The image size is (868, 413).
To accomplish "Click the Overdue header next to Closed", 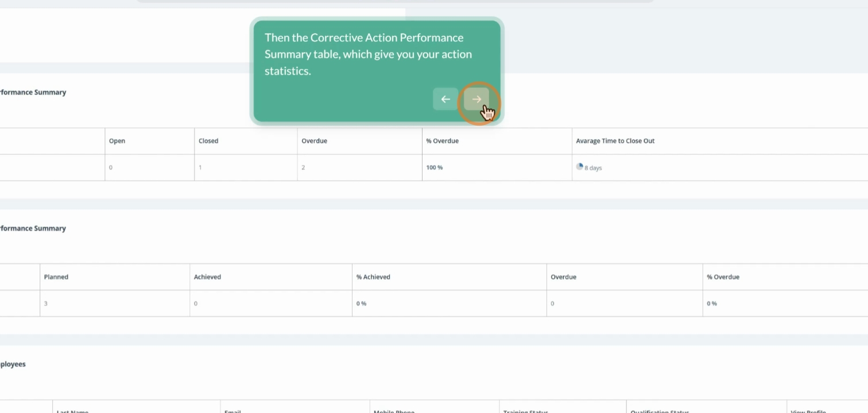I will tap(314, 141).
